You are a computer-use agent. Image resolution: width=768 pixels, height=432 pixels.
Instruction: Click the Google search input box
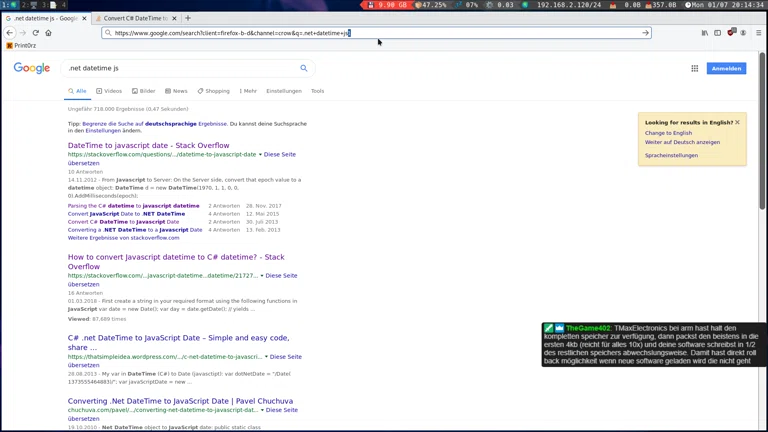[x=181, y=68]
